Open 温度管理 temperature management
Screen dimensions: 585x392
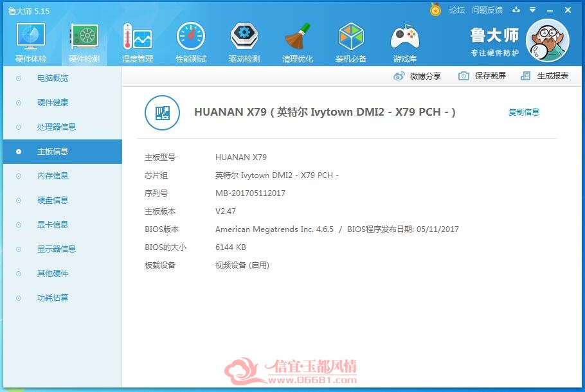138,42
